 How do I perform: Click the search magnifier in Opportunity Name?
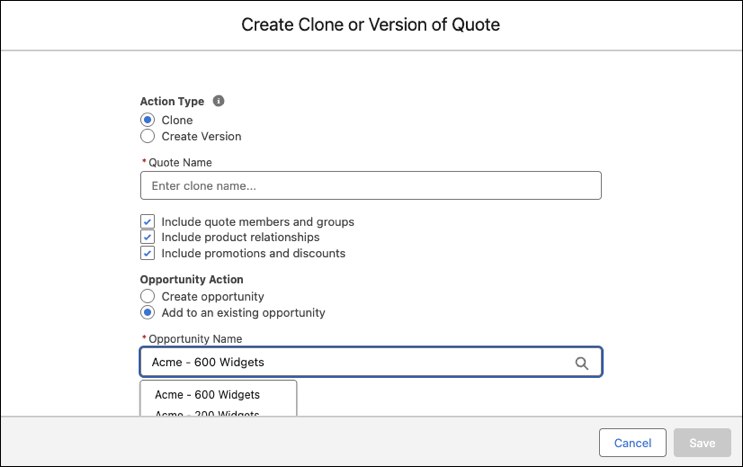click(x=581, y=363)
